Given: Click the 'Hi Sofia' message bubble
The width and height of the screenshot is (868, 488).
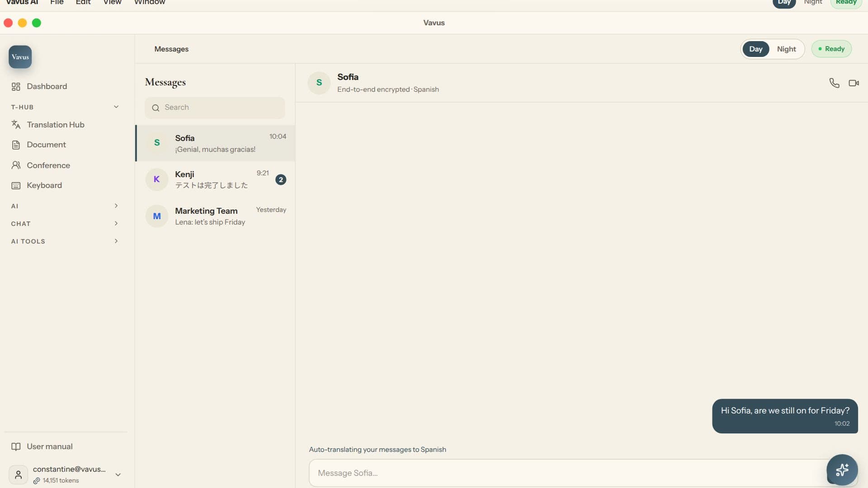Looking at the screenshot, I should [785, 416].
